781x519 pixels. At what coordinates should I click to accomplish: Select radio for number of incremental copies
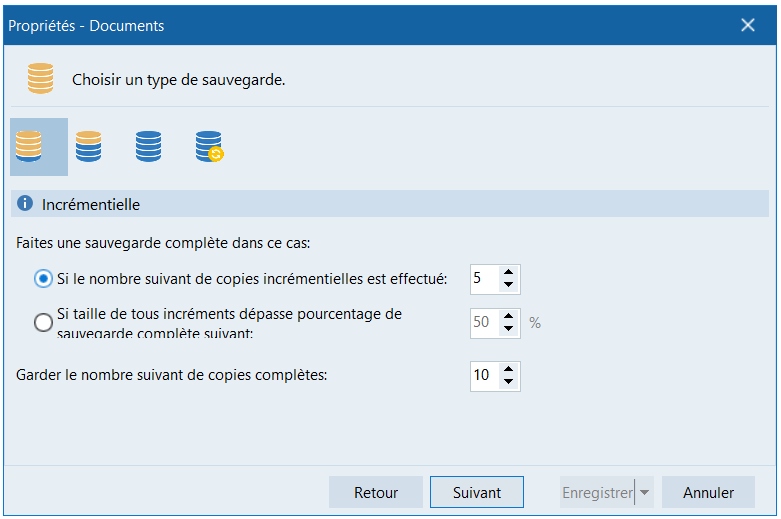(43, 279)
